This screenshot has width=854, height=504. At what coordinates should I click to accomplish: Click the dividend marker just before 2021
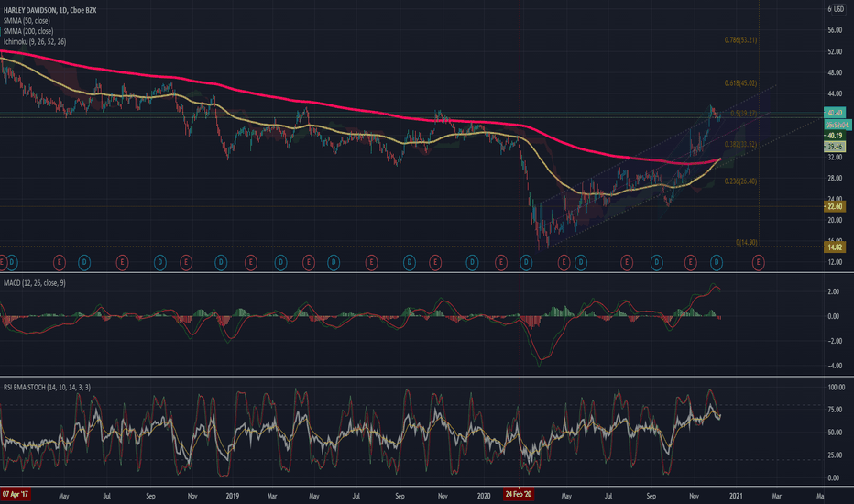pos(717,263)
